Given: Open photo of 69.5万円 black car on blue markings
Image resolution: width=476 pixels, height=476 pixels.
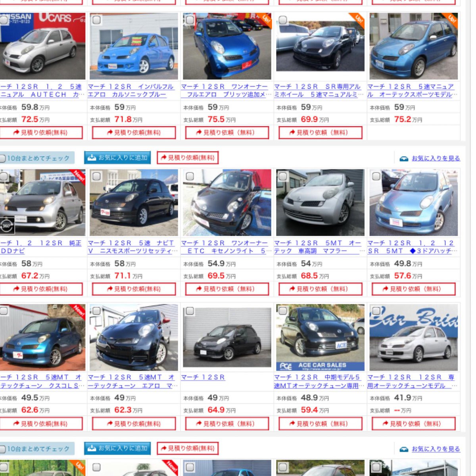Looking at the screenshot, I should 227,202.
